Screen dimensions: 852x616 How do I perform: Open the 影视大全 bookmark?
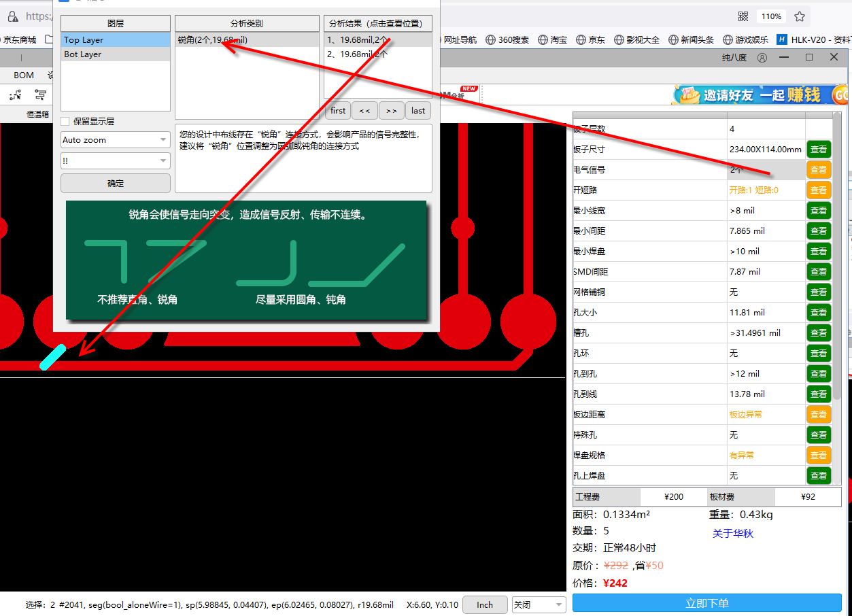pos(636,40)
